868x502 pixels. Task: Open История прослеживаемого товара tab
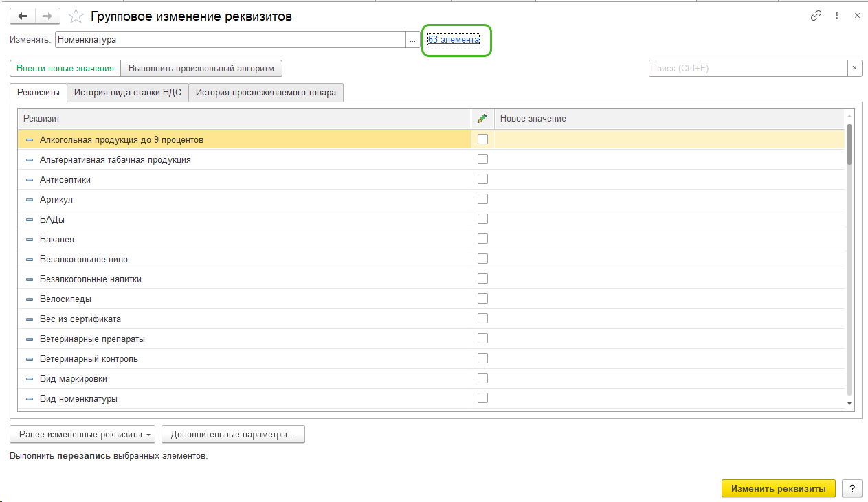pyautogui.click(x=265, y=93)
